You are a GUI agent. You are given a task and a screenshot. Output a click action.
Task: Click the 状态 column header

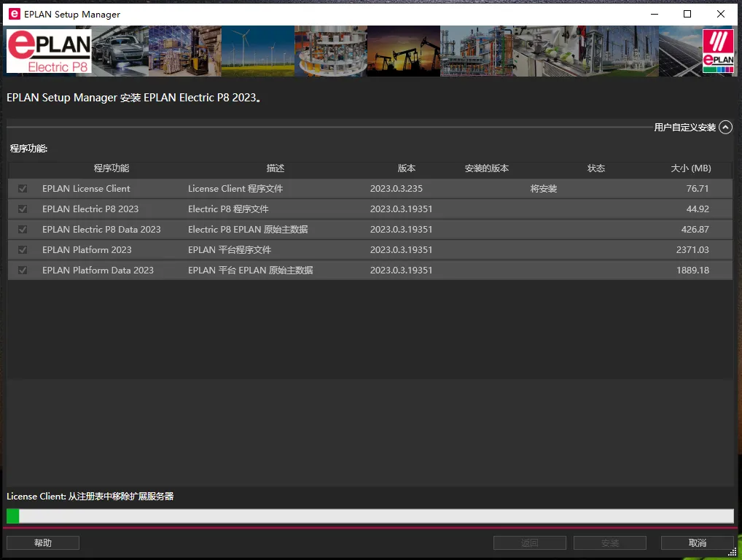tap(596, 168)
